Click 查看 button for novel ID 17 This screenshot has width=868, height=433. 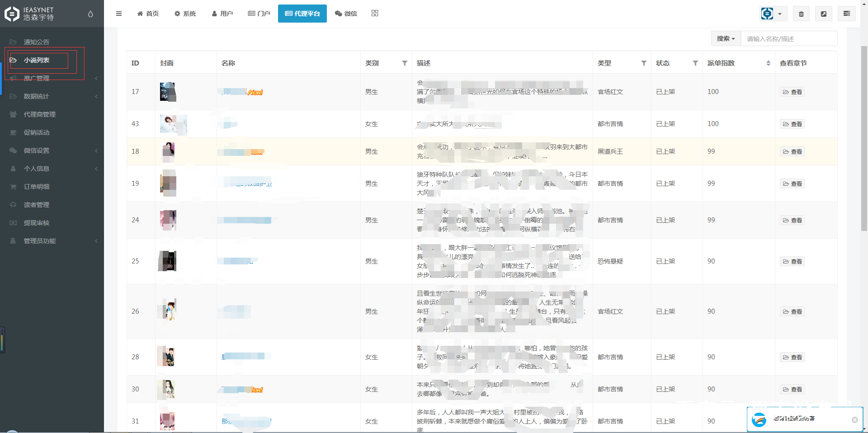tap(792, 92)
